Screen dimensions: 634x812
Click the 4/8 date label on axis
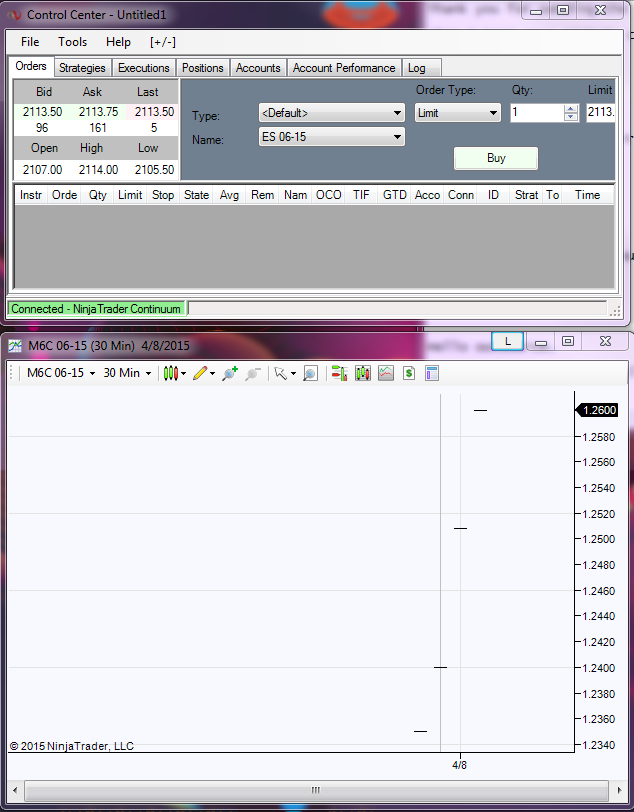coord(459,765)
